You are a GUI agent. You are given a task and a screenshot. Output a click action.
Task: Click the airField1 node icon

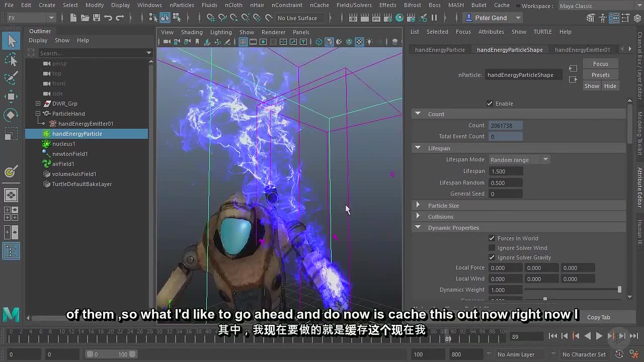pyautogui.click(x=46, y=164)
